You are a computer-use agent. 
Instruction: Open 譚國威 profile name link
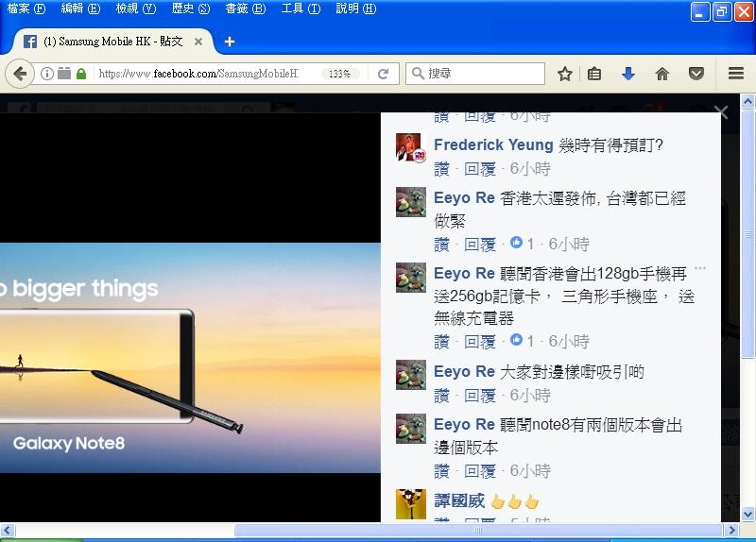[x=459, y=500]
